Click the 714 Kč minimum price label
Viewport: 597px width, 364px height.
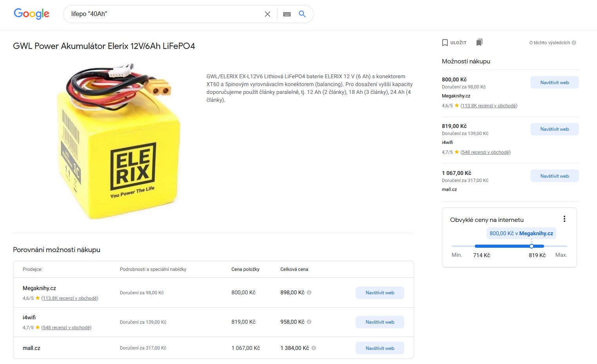click(x=481, y=255)
